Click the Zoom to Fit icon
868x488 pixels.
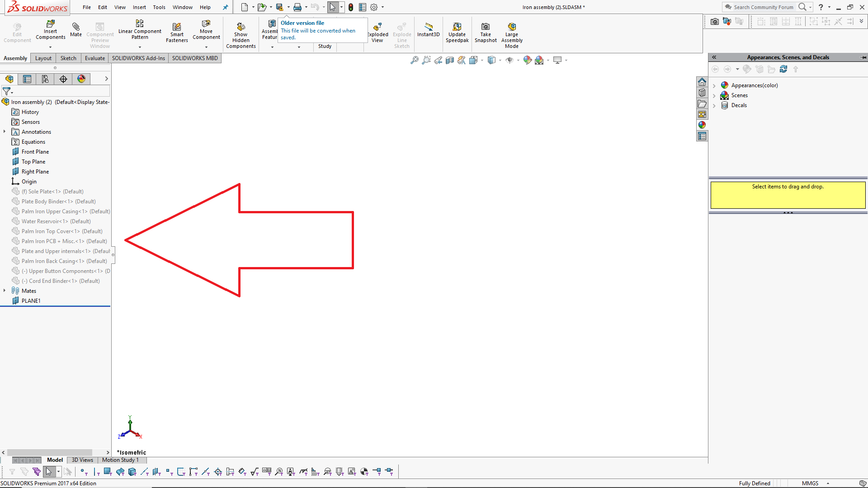tap(414, 60)
